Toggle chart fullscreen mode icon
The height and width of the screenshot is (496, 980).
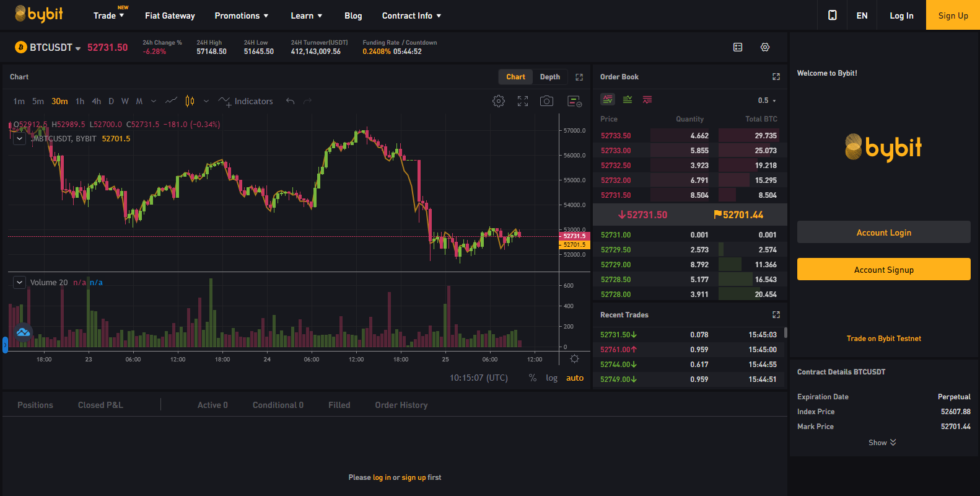pos(523,101)
